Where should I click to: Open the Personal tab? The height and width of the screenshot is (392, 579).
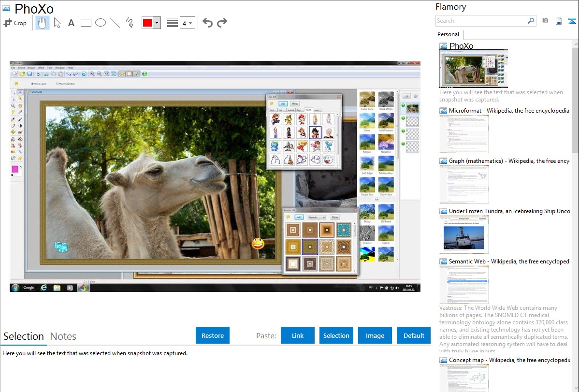(449, 34)
